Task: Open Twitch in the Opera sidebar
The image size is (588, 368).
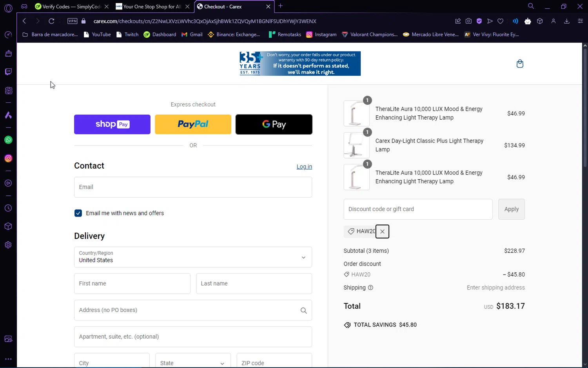Action: coord(8,71)
